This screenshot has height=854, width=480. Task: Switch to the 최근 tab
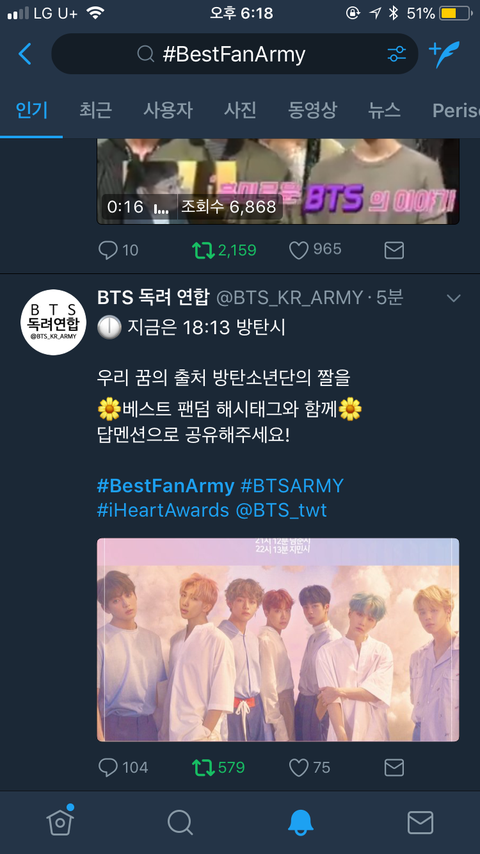pyautogui.click(x=95, y=111)
